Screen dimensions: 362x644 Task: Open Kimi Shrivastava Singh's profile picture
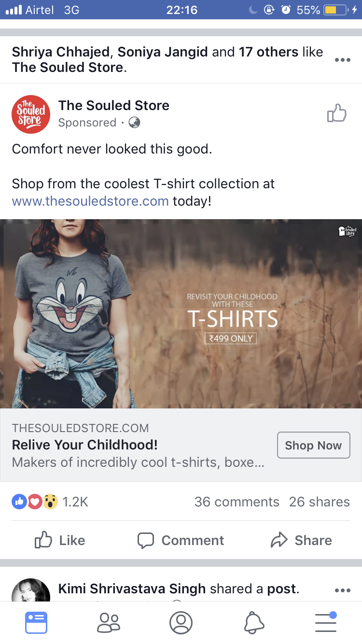pos(31,590)
